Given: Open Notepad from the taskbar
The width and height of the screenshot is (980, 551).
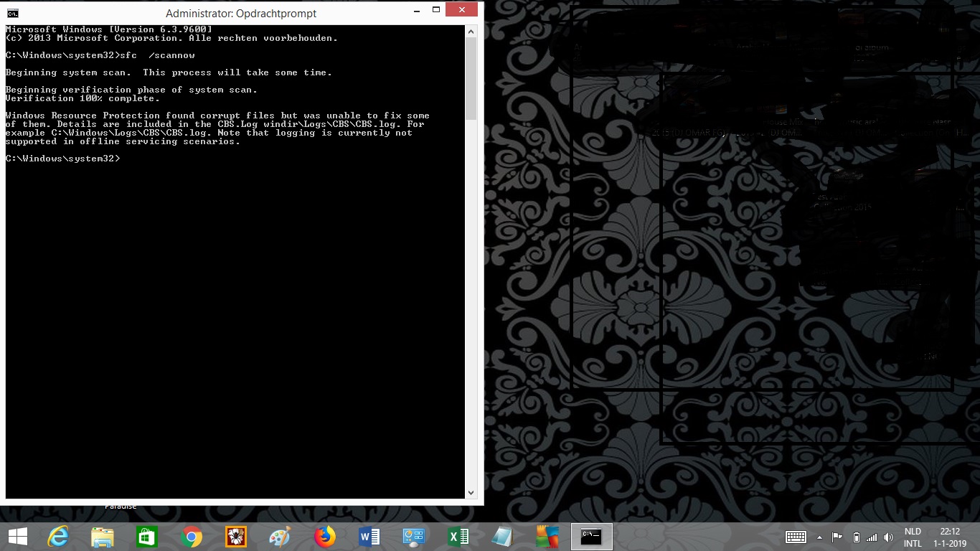Looking at the screenshot, I should pyautogui.click(x=503, y=537).
